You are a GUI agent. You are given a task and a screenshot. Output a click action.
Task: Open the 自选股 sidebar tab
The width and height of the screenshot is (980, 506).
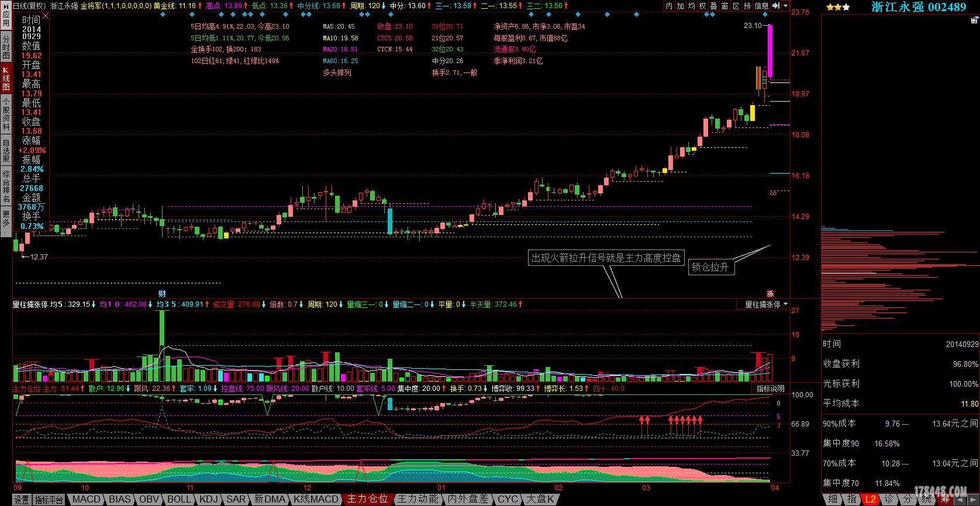[x=6, y=150]
